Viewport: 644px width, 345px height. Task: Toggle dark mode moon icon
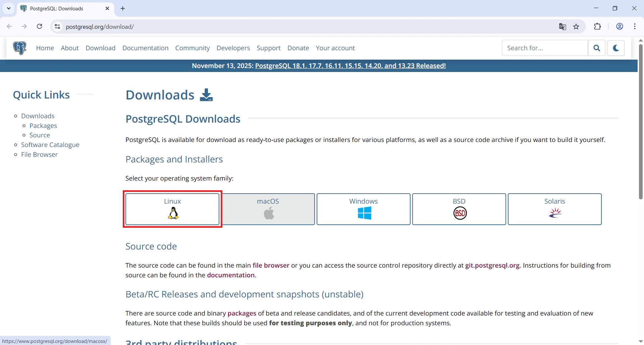[616, 48]
